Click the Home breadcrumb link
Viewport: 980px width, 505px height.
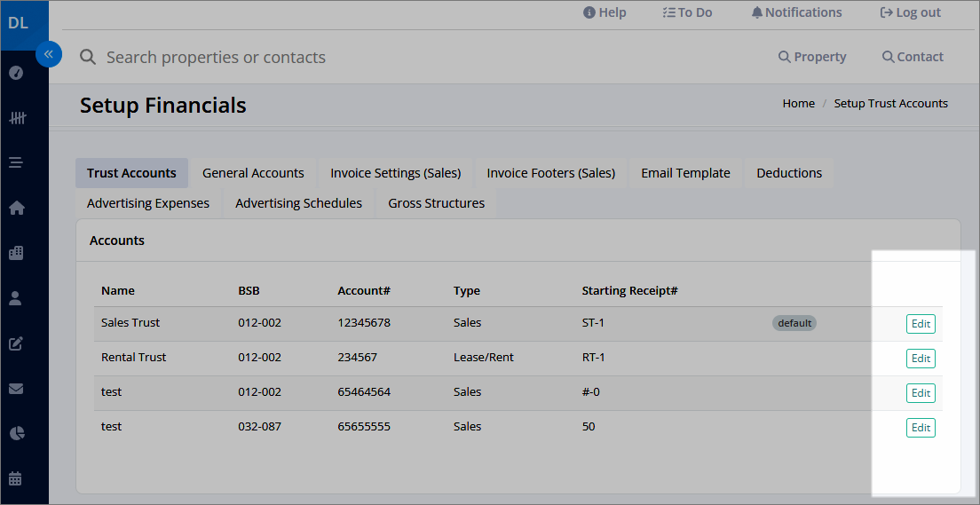tap(798, 104)
